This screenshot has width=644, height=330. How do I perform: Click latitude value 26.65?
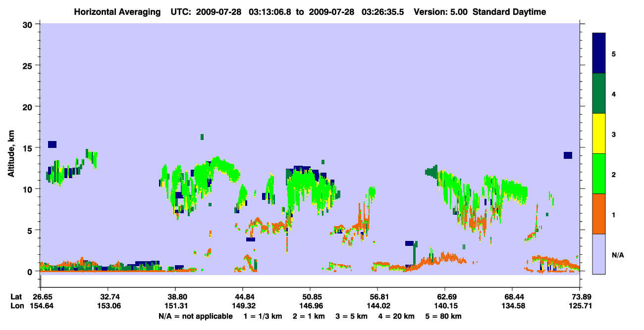pos(40,297)
